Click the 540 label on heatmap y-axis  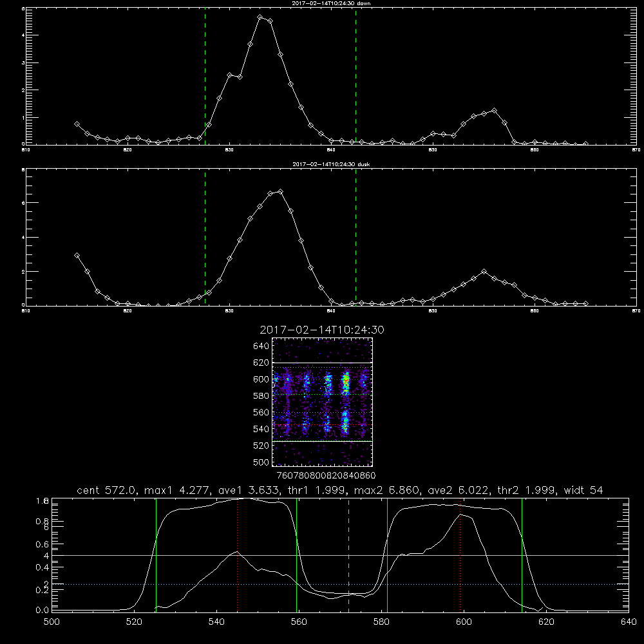pos(261,429)
